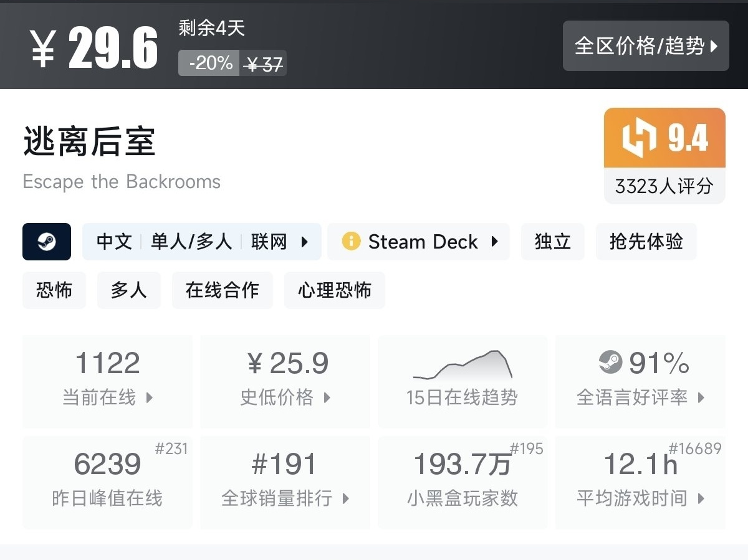Select the 心理恐怖 tag
This screenshot has width=748, height=560.
tap(335, 290)
